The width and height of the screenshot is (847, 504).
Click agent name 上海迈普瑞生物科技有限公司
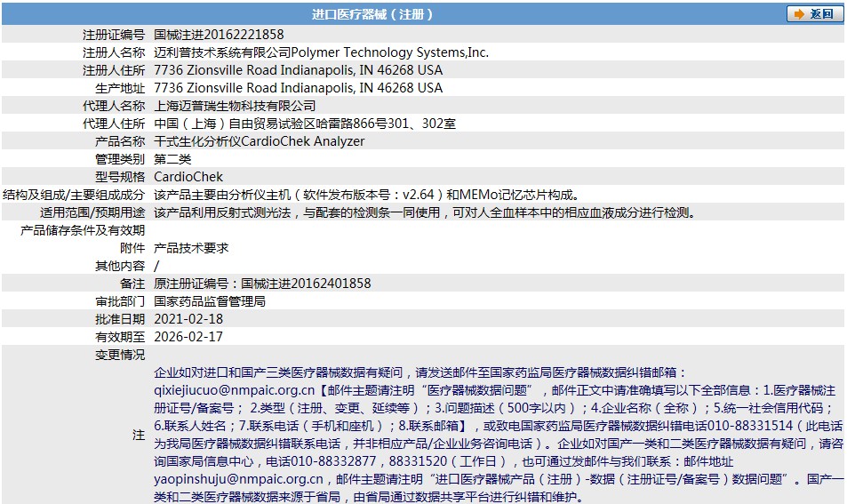point(235,106)
